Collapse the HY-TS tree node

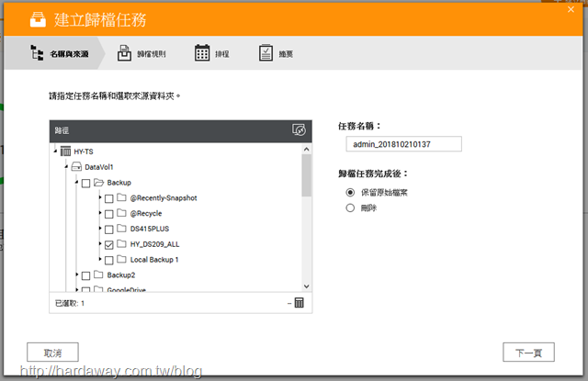pyautogui.click(x=55, y=151)
